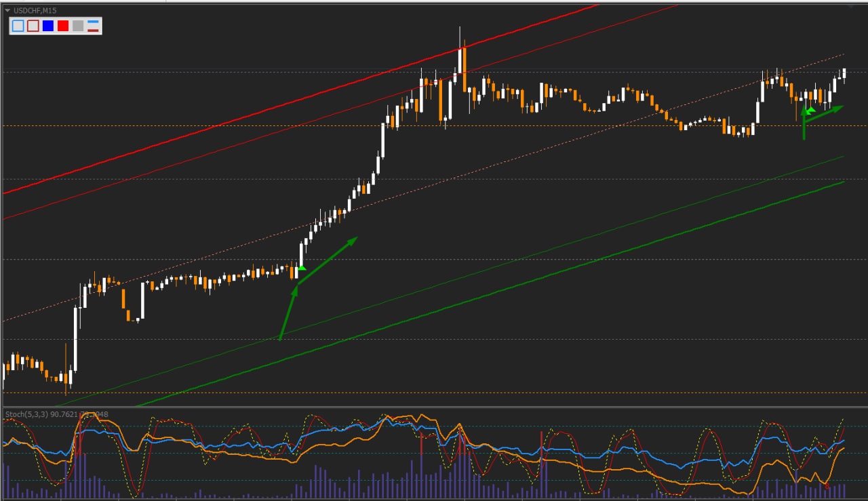Open the USDCHF,M15 chart dropdown arrow
The height and width of the screenshot is (501, 868).
pos(7,10)
